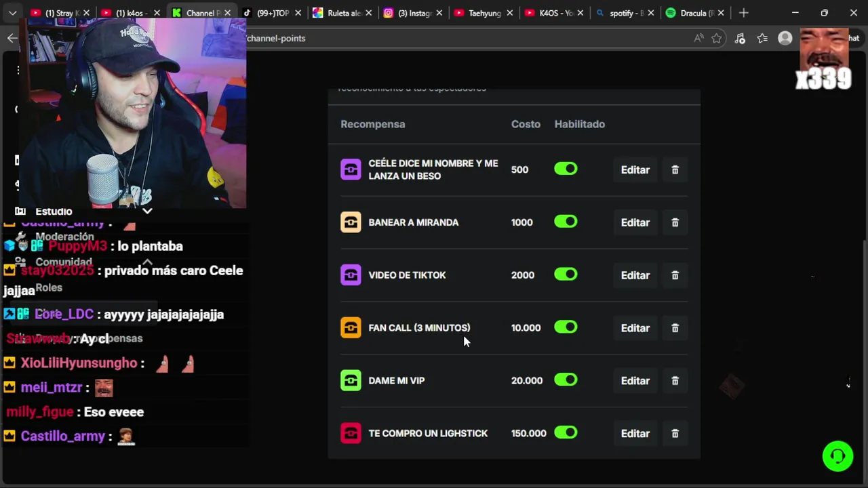Switch to the spotify search tab
The width and height of the screenshot is (868, 488).
(x=624, y=13)
